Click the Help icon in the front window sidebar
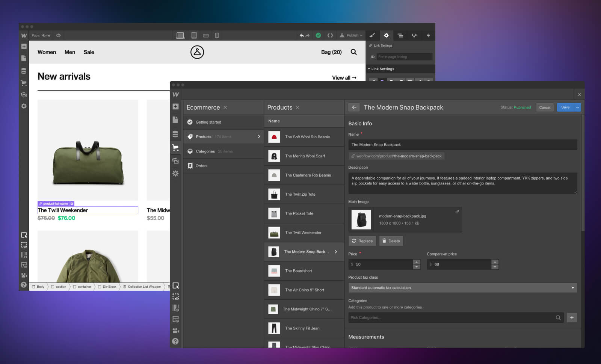The image size is (601, 364). 175,341
